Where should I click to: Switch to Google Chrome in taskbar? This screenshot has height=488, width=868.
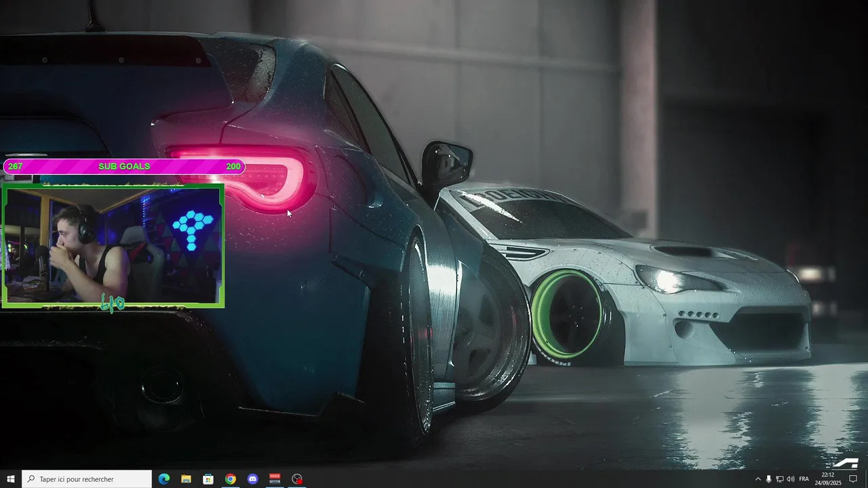click(x=231, y=479)
